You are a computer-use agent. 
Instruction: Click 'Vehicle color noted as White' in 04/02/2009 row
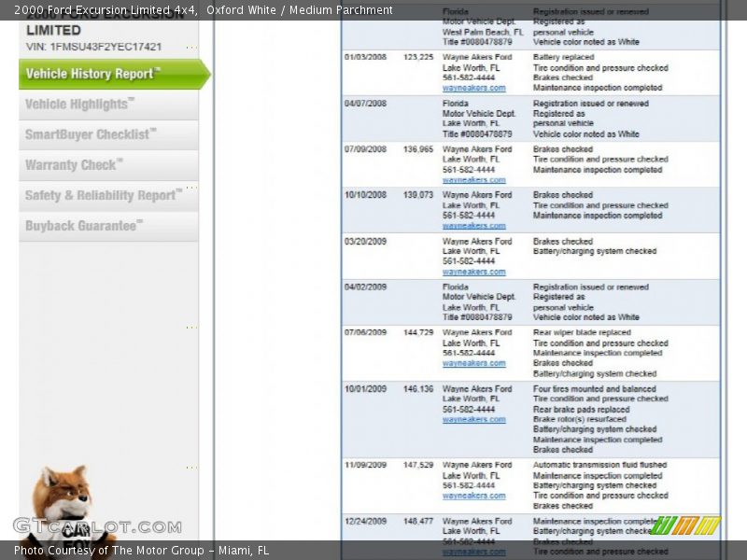tap(586, 317)
